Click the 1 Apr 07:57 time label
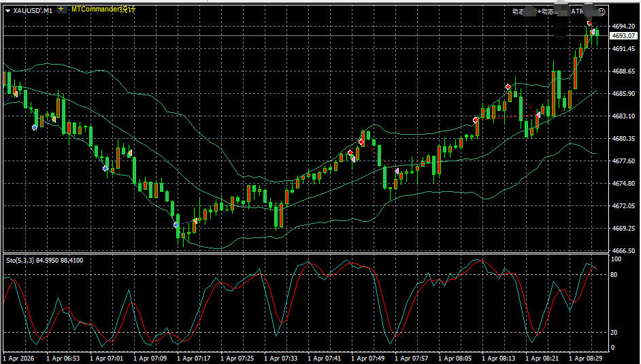Viewport: 641px width, 364px height. pos(412,359)
